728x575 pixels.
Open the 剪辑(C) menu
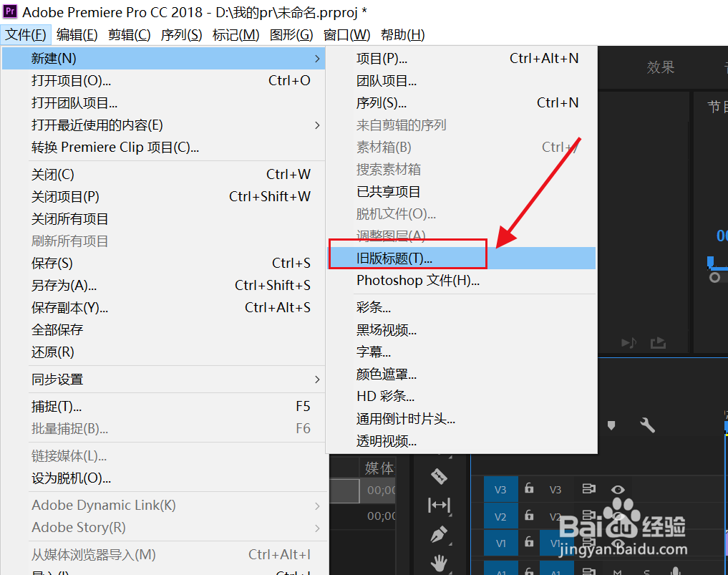[129, 35]
